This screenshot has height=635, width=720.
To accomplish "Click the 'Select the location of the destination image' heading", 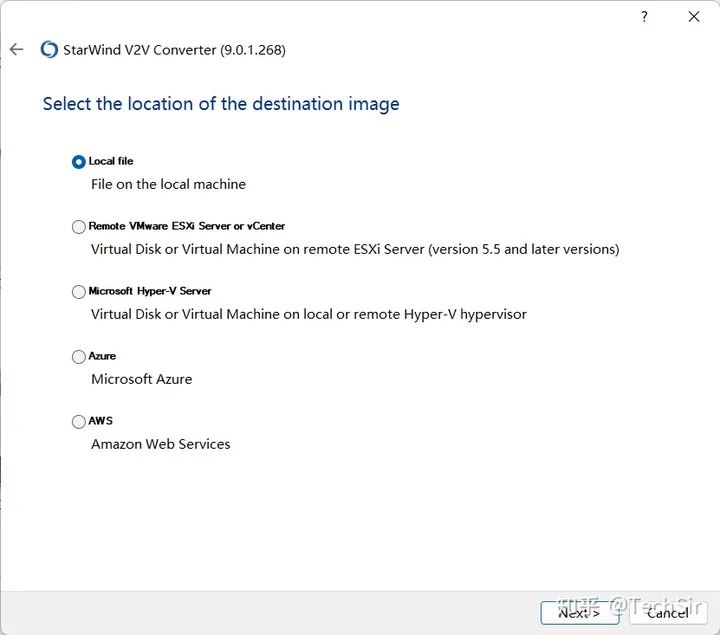I will 221,104.
